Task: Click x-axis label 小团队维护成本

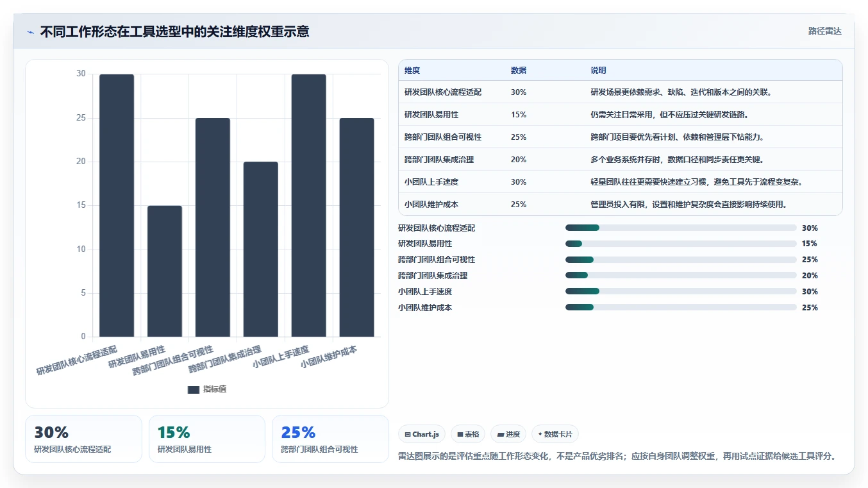Action: coord(329,358)
